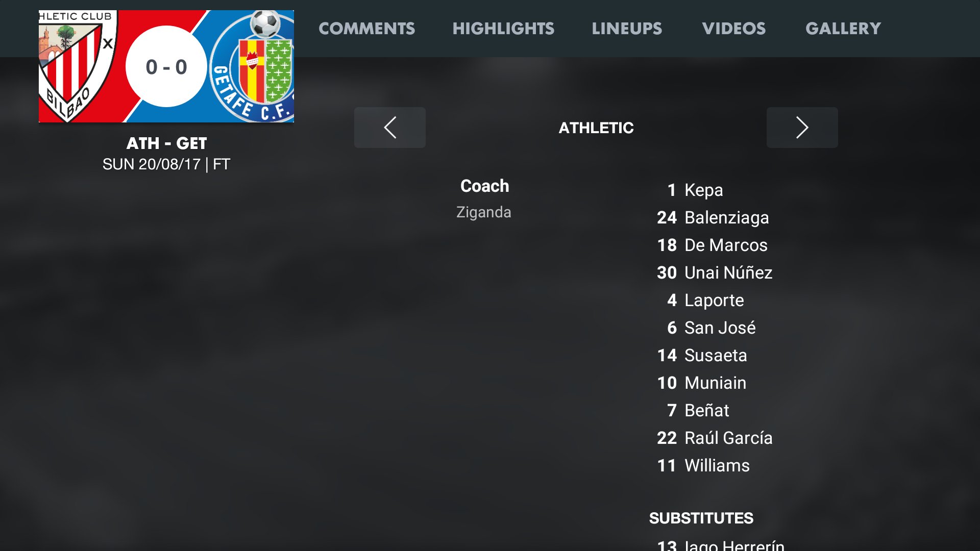Select the Lineups tab
This screenshot has width=980, height=551.
[627, 29]
